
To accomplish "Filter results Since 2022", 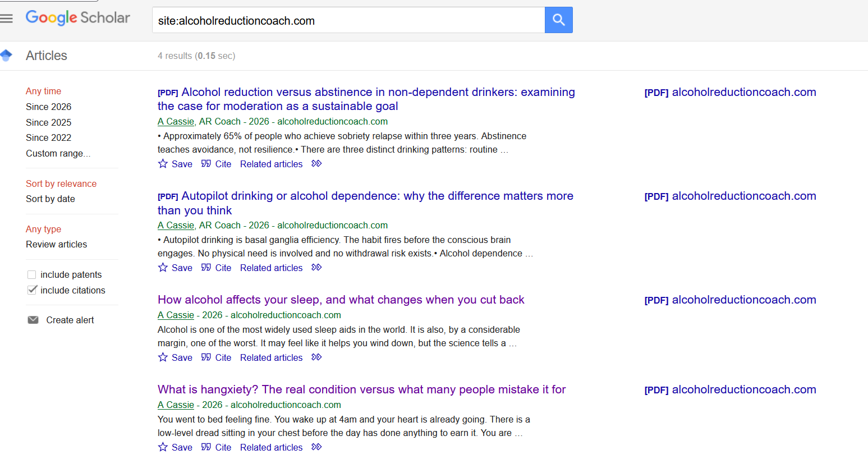I will 48,137.
